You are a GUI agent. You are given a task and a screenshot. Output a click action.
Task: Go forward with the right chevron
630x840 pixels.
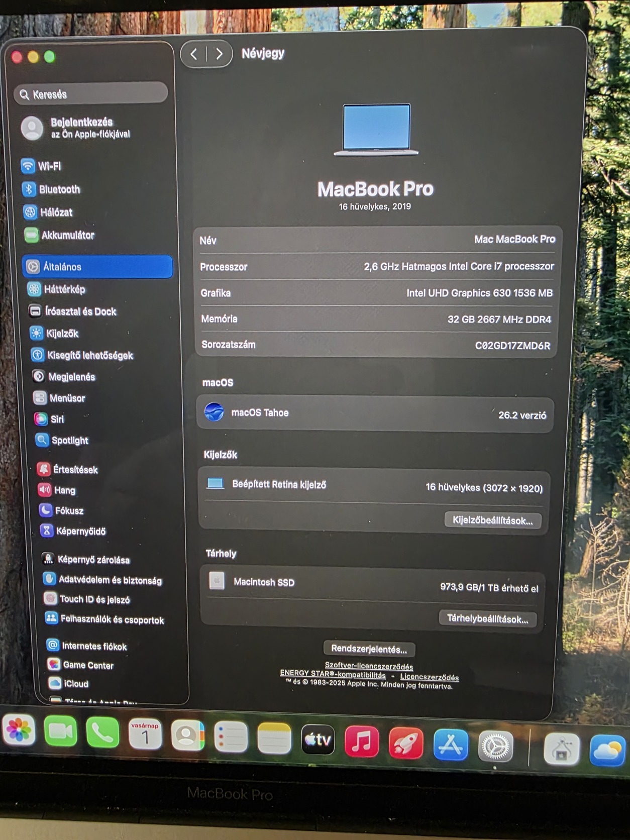(219, 54)
